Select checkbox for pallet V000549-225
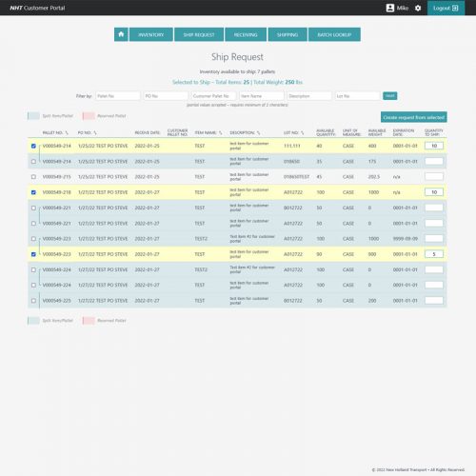Screen dimensions: 476x476 coord(33,301)
